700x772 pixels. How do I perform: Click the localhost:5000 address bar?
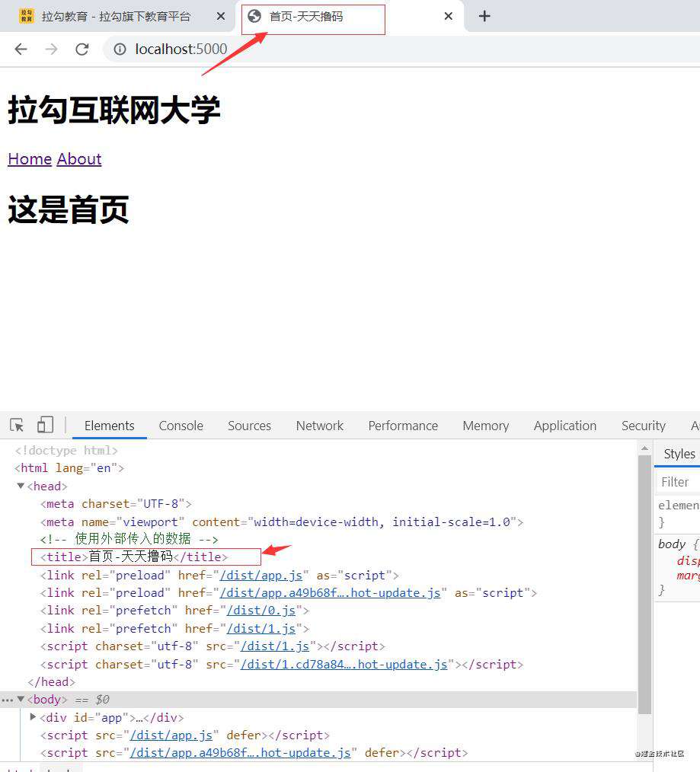click(x=181, y=49)
